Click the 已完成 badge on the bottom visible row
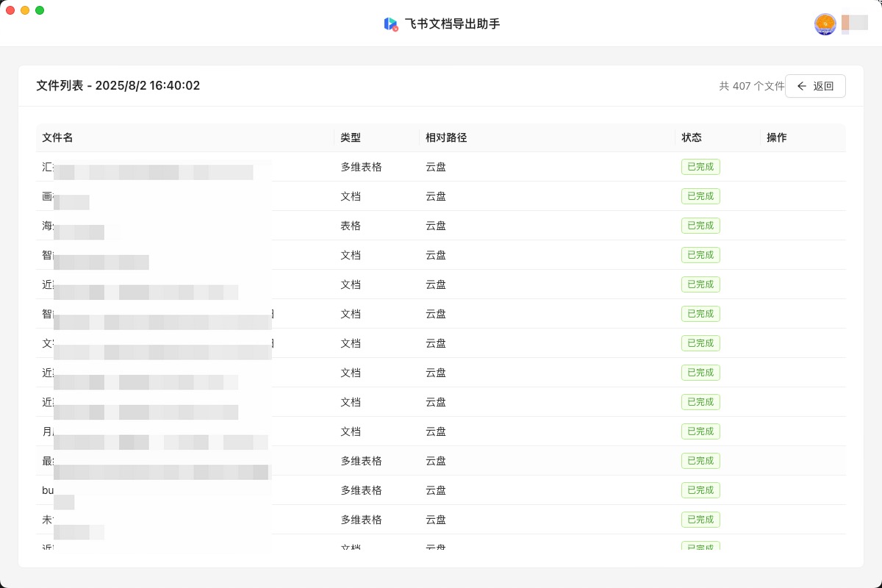This screenshot has height=588, width=882. [700, 547]
